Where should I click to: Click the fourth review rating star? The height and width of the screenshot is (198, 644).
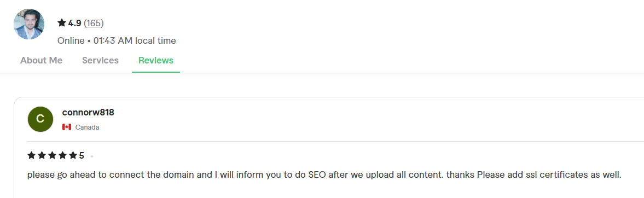pyautogui.click(x=62, y=155)
